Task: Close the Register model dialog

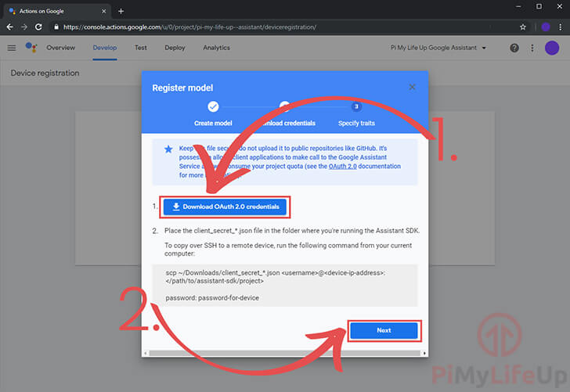Action: (412, 87)
